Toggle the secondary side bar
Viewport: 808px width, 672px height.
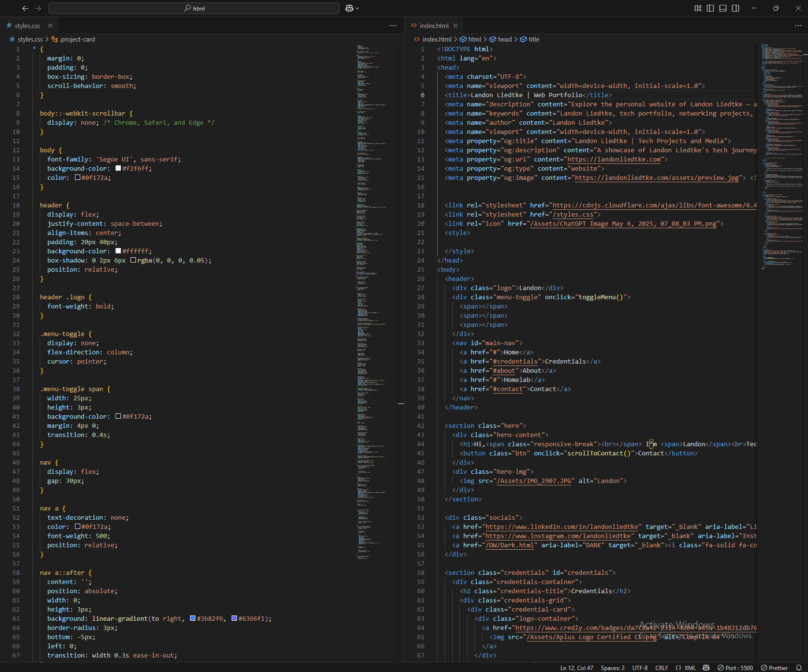(735, 8)
